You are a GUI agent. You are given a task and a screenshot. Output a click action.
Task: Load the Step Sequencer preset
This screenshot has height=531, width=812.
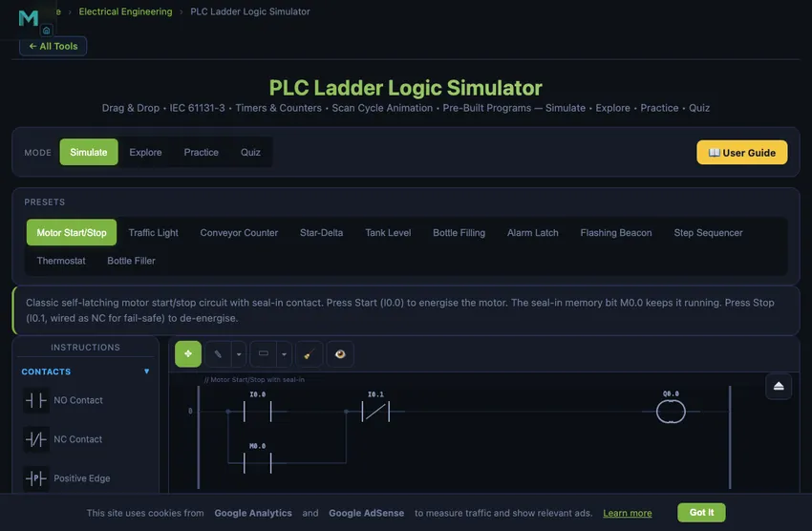click(708, 232)
